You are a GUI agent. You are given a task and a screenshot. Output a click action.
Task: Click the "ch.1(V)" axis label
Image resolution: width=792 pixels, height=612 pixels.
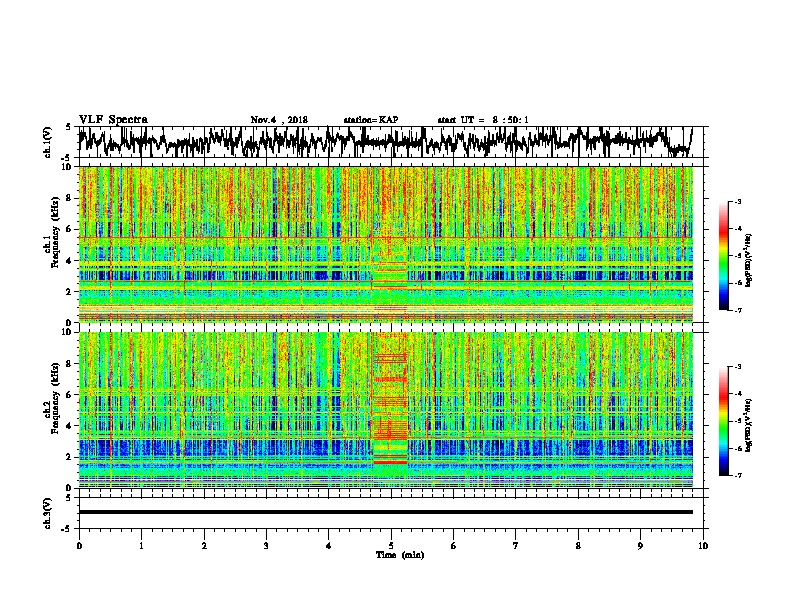pyautogui.click(x=48, y=142)
